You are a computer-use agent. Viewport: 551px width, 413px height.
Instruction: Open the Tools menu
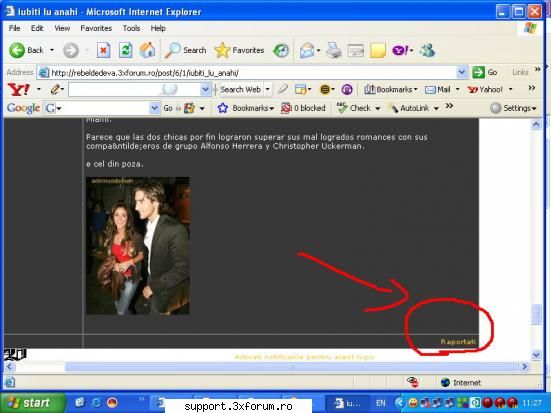[131, 28]
